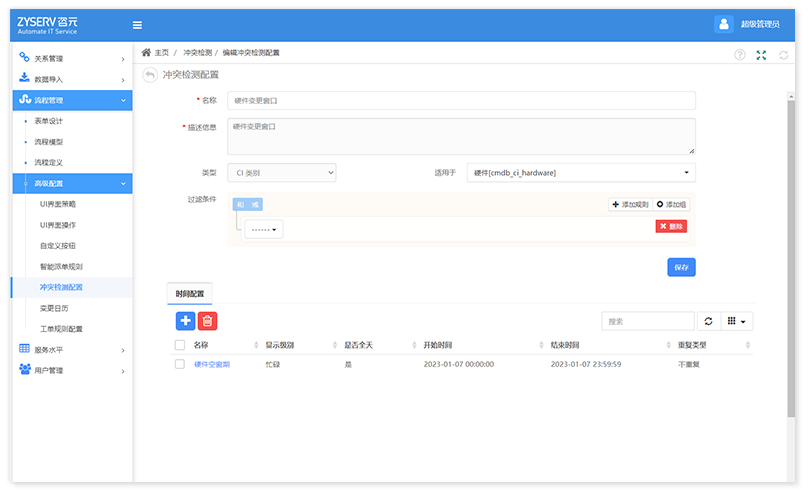Screen dimensions: 808x495
Task: Click the help question mark icon
Action: (x=740, y=55)
